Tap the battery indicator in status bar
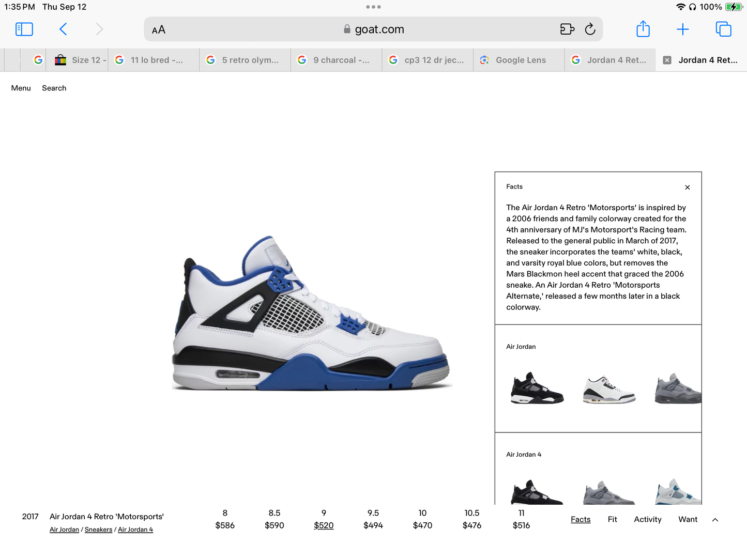Image resolution: width=747 pixels, height=560 pixels. [x=734, y=7]
